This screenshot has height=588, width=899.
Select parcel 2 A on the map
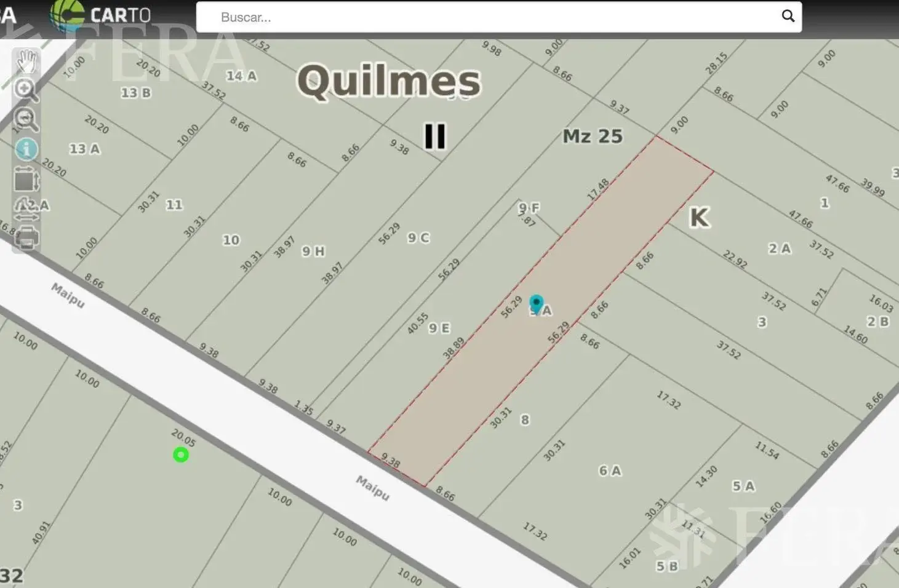(780, 248)
